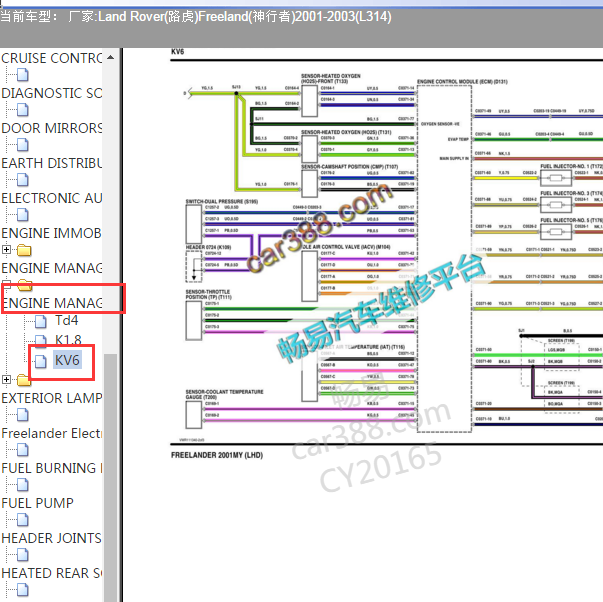Click the ENGINE CONTROL MODULE (ECM) label

[x=462, y=82]
